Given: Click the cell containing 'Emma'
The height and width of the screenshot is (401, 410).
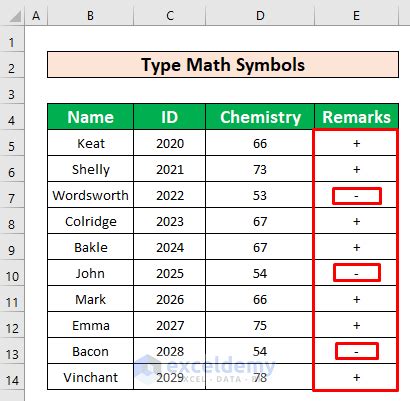Looking at the screenshot, I should 90,325.
